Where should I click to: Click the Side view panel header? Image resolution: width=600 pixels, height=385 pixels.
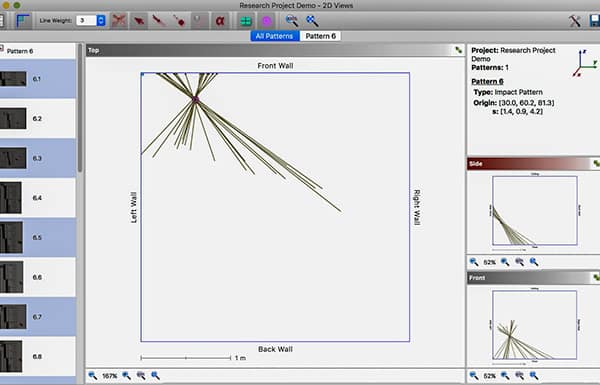pyautogui.click(x=533, y=163)
